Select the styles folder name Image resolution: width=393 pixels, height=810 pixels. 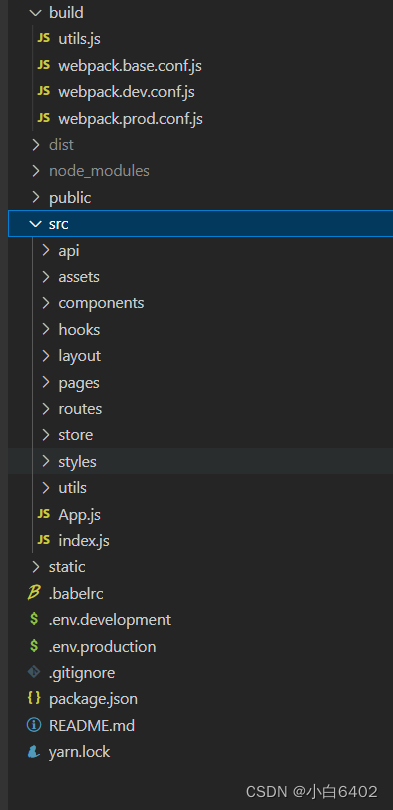(77, 462)
